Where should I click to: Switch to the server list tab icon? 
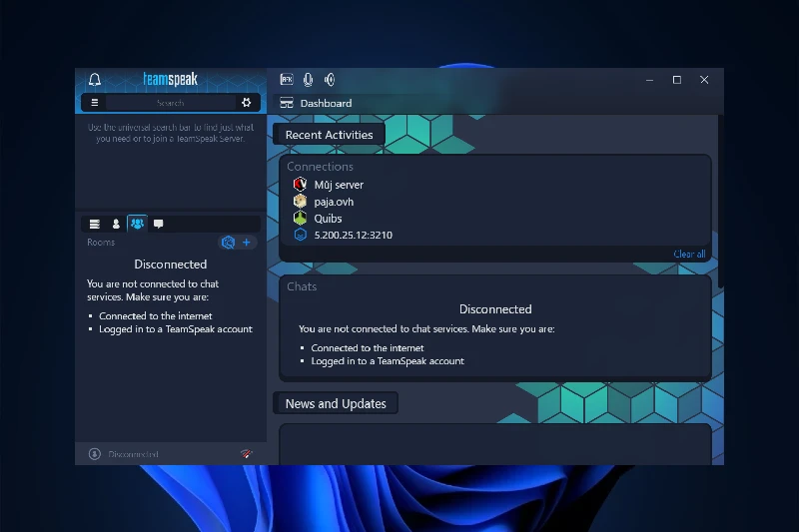(x=94, y=224)
